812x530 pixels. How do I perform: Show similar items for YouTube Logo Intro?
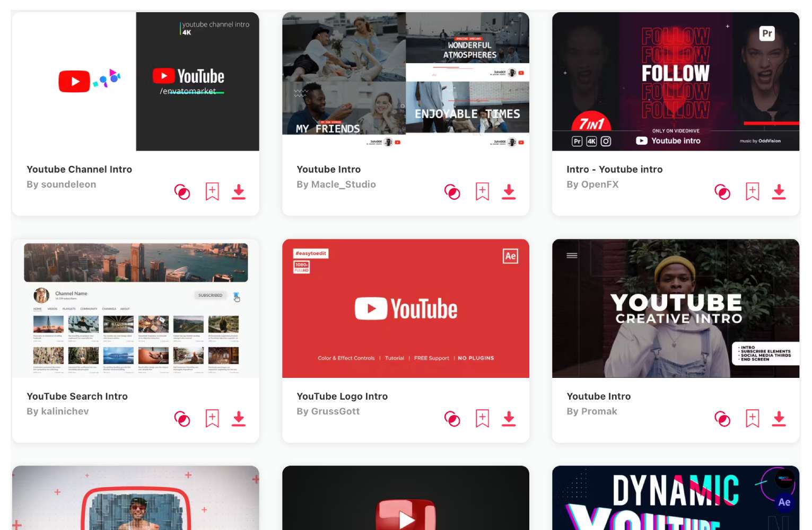[x=452, y=419]
